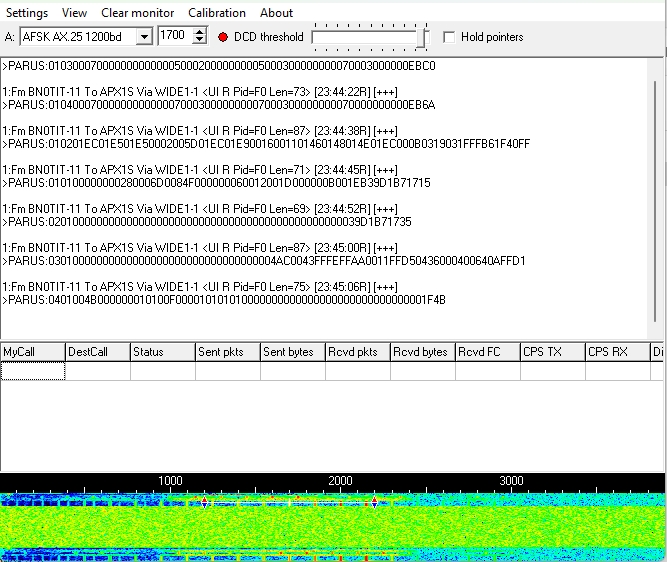Click the 3000 Hz label on waterfall scale
667x562 pixels.
click(511, 481)
